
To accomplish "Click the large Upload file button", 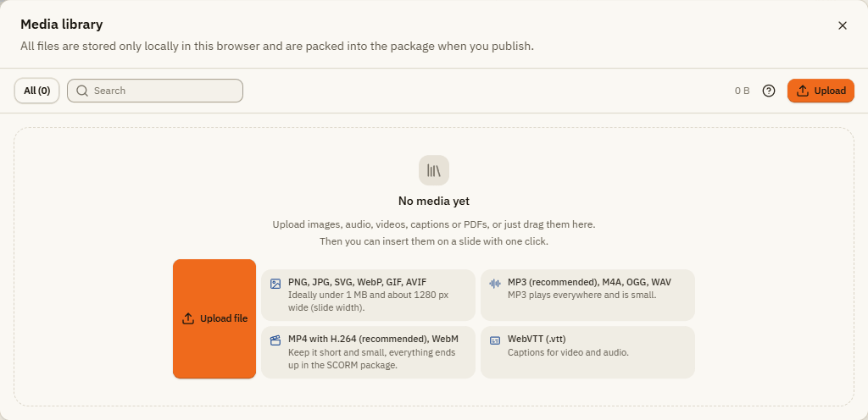I will [x=214, y=319].
